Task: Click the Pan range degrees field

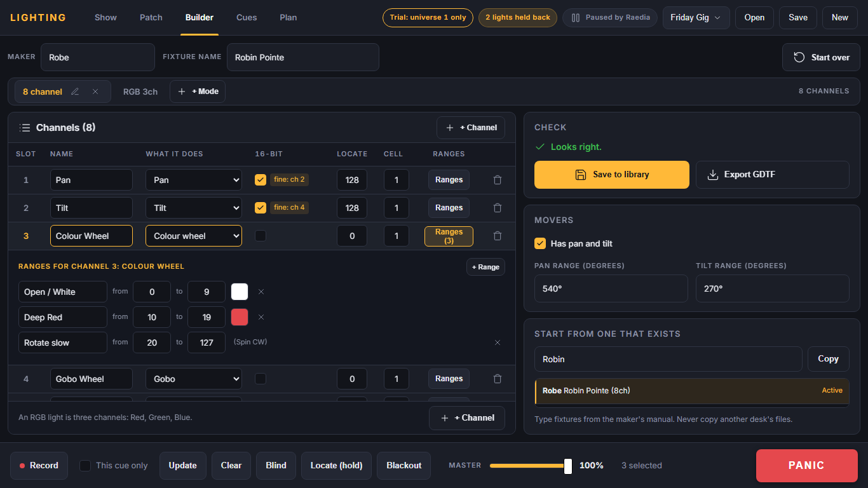Action: click(611, 288)
